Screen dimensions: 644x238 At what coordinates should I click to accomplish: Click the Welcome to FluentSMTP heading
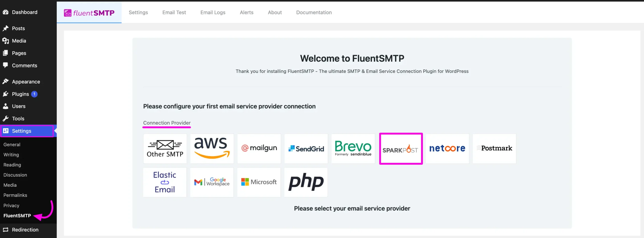(352, 58)
